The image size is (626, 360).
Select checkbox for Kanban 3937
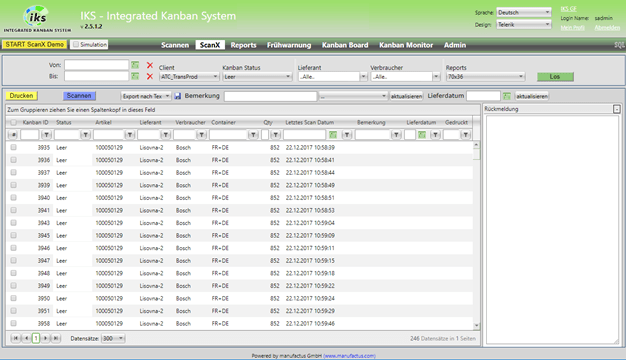tap(14, 172)
